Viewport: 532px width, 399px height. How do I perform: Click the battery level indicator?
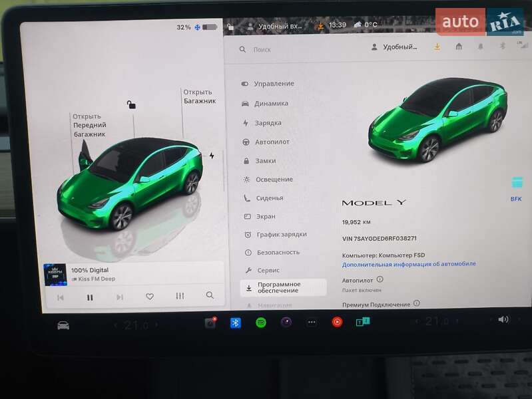pos(210,27)
